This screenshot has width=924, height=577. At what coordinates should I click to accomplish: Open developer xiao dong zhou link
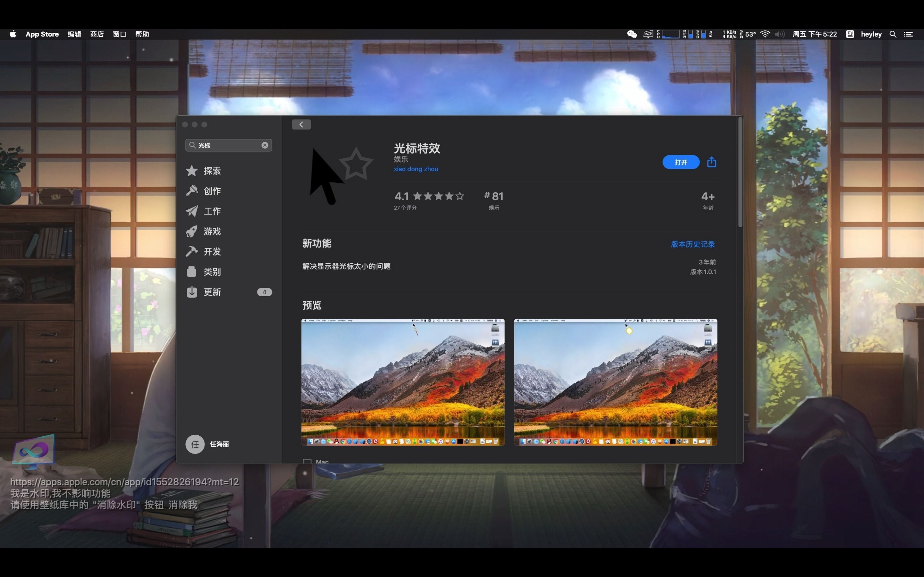click(416, 169)
